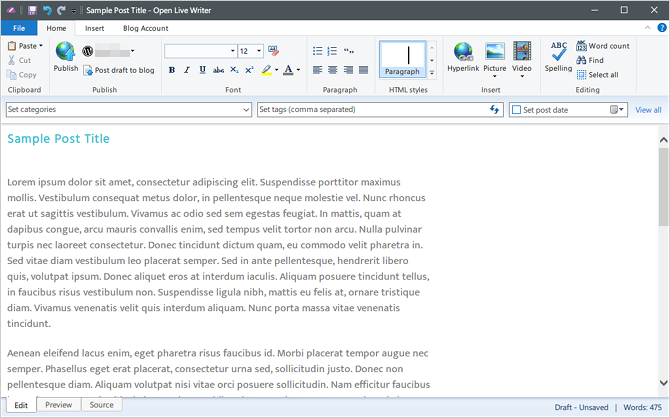Open the font family combo box
The image size is (670, 418).
(200, 51)
